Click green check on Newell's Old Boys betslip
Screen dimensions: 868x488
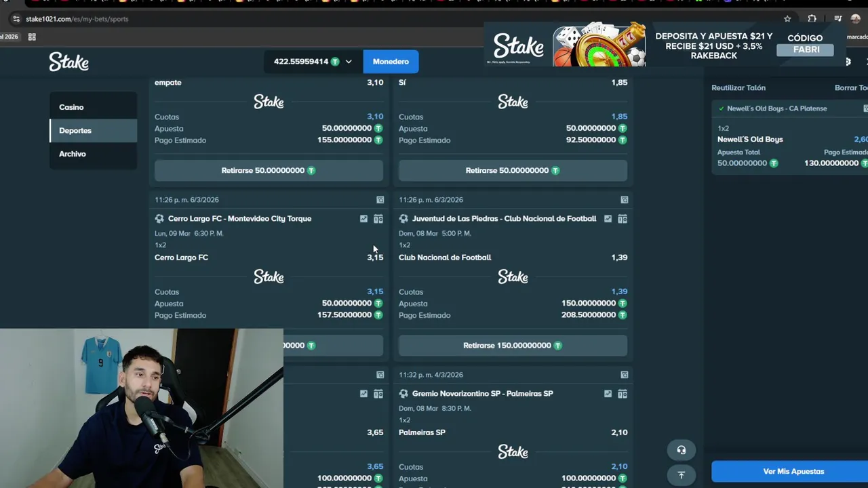(721, 108)
